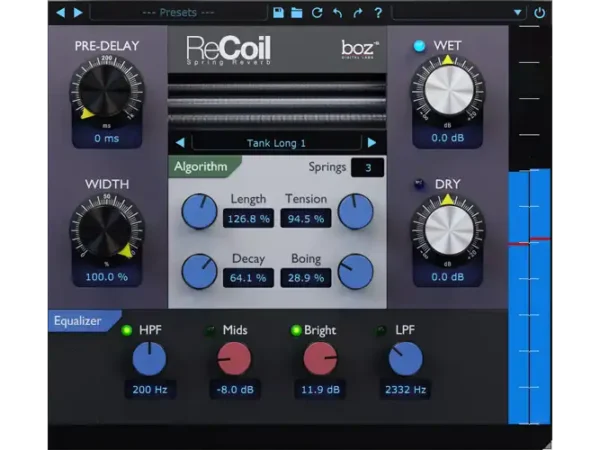The image size is (600, 450).
Task: Click the ReCoil Spring Reverb logo
Action: [229, 50]
